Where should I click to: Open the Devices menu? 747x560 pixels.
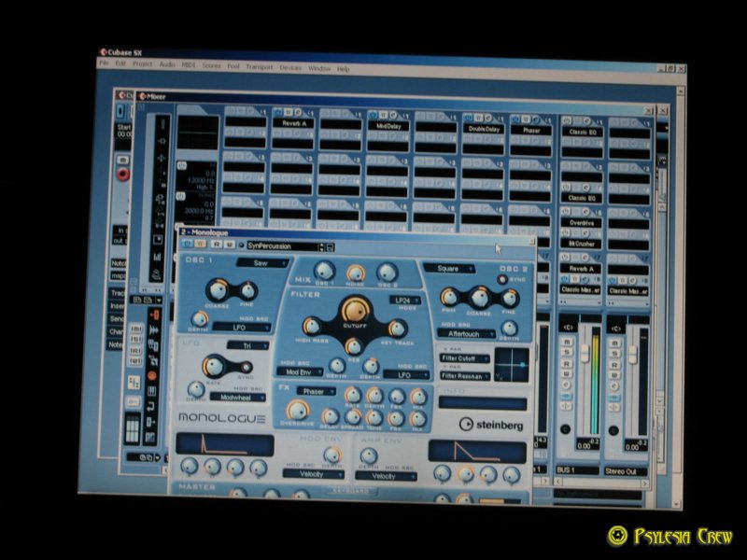290,67
